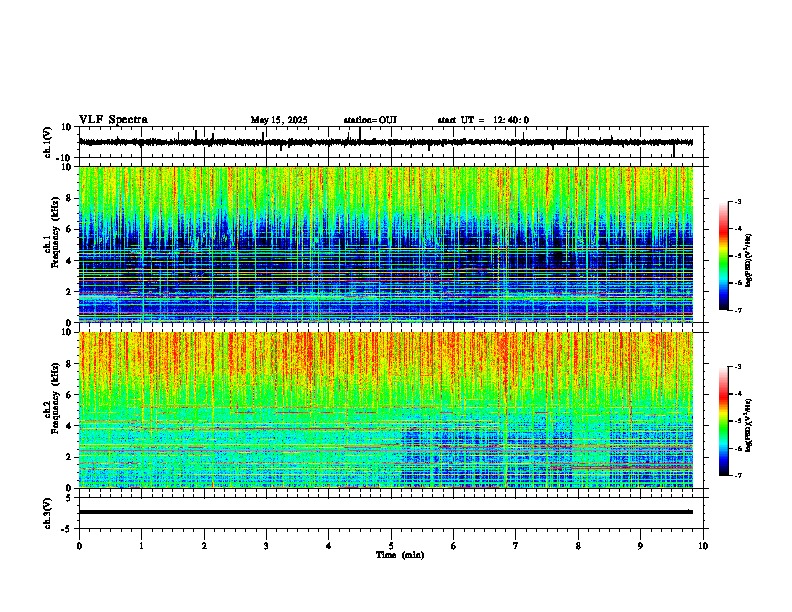792x612 pixels.
Task: Click the ch.3 voltage trace line
Action: coord(386,512)
